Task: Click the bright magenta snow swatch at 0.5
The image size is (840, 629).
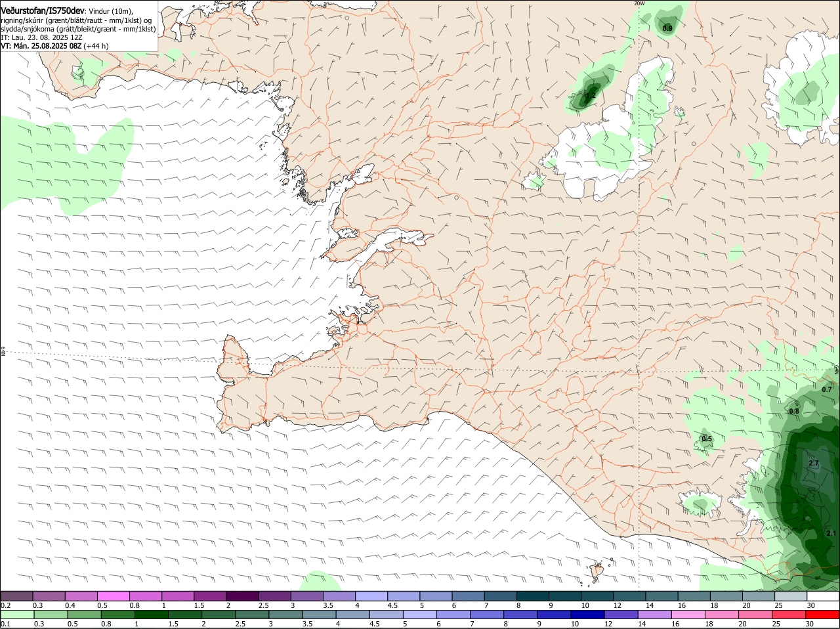Action: tap(114, 596)
